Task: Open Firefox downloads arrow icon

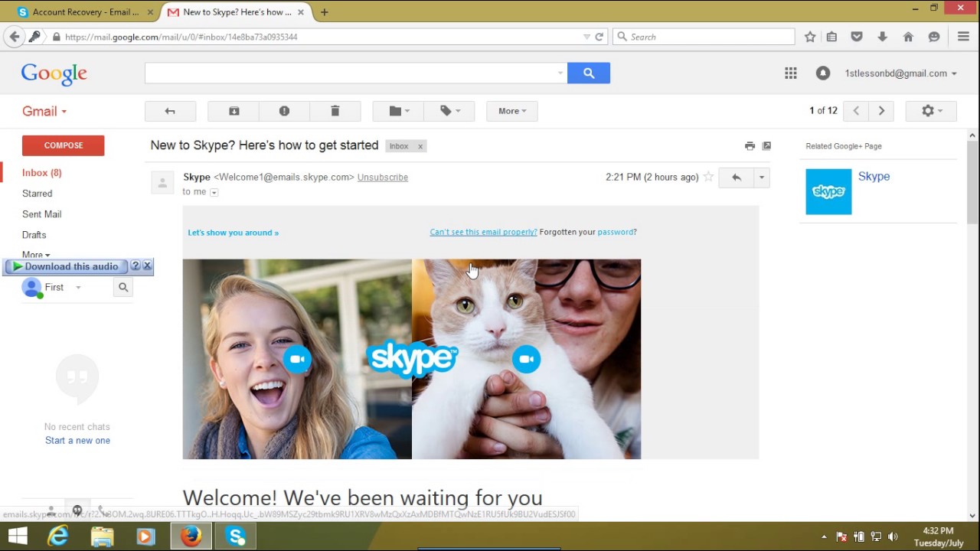Action: (882, 37)
